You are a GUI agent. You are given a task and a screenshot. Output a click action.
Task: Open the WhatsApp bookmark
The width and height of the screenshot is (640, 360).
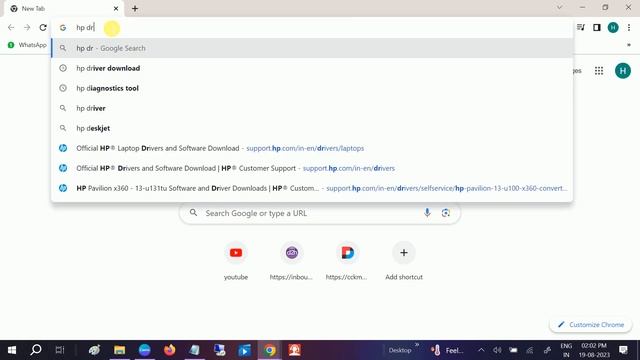pos(27,45)
